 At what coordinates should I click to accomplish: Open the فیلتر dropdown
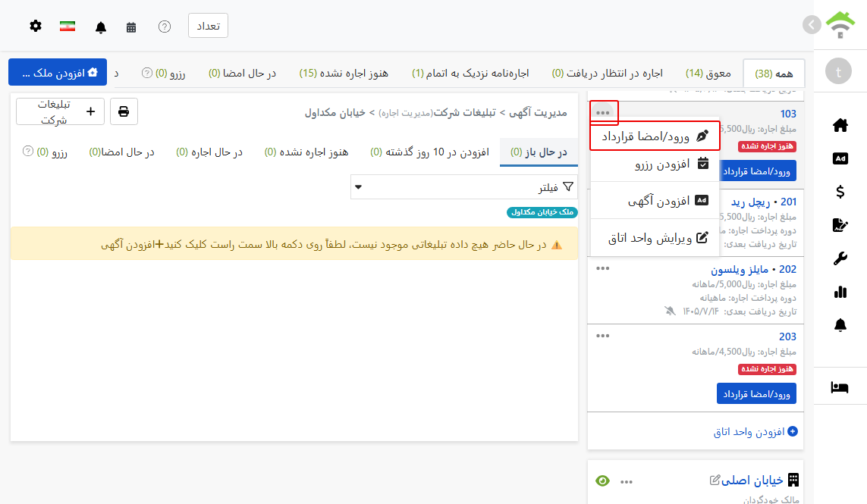click(x=464, y=186)
